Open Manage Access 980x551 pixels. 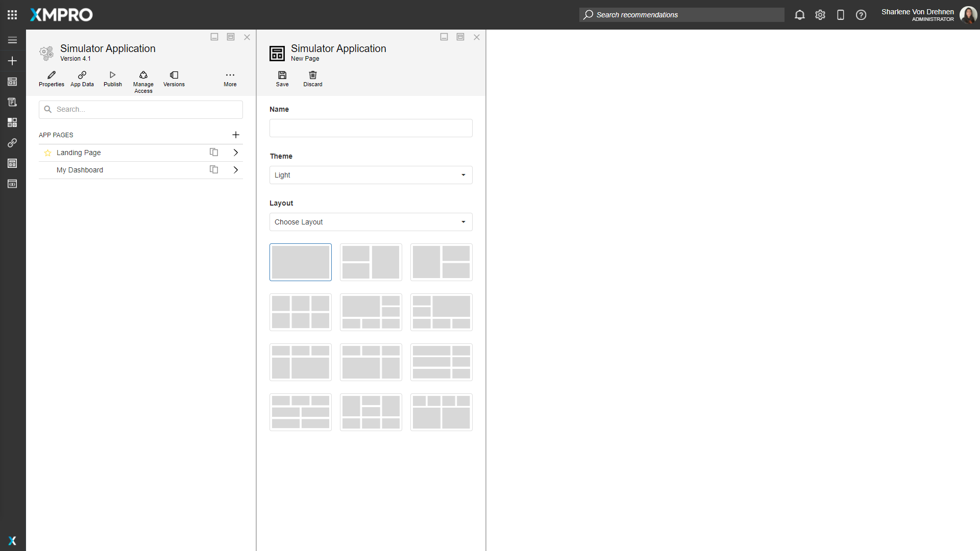pos(143,80)
